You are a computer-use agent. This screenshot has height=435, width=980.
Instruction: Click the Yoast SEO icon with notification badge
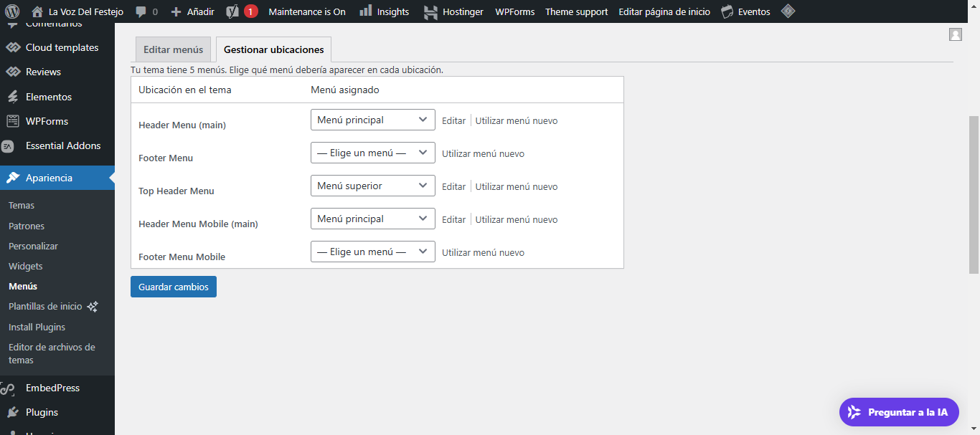(x=232, y=11)
